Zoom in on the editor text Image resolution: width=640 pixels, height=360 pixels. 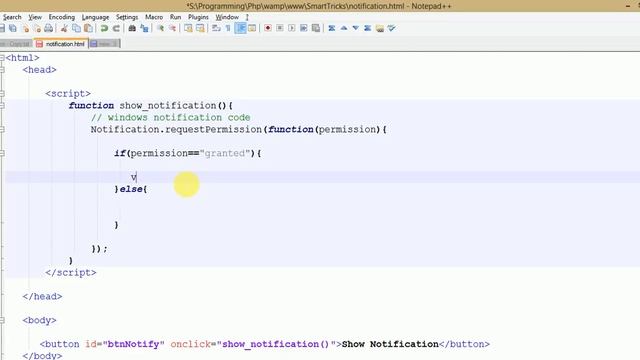point(160,28)
